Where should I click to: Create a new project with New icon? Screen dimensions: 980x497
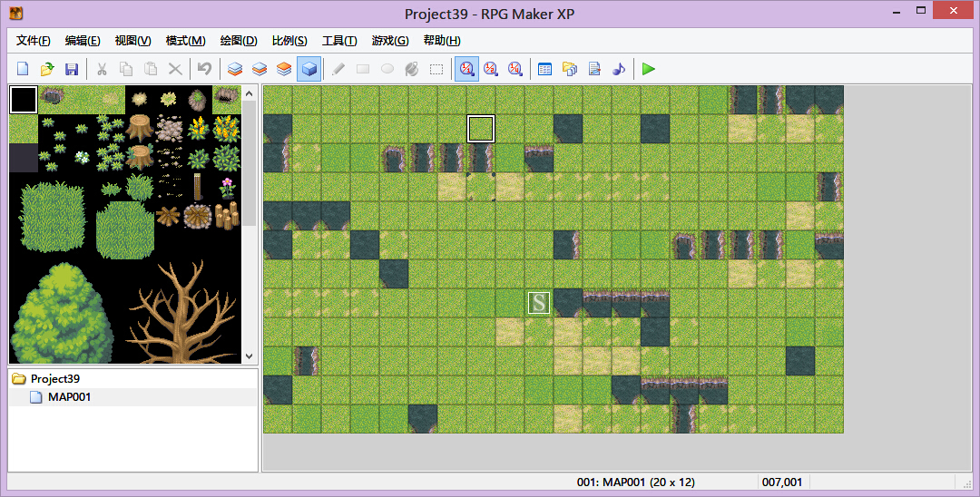(x=23, y=69)
